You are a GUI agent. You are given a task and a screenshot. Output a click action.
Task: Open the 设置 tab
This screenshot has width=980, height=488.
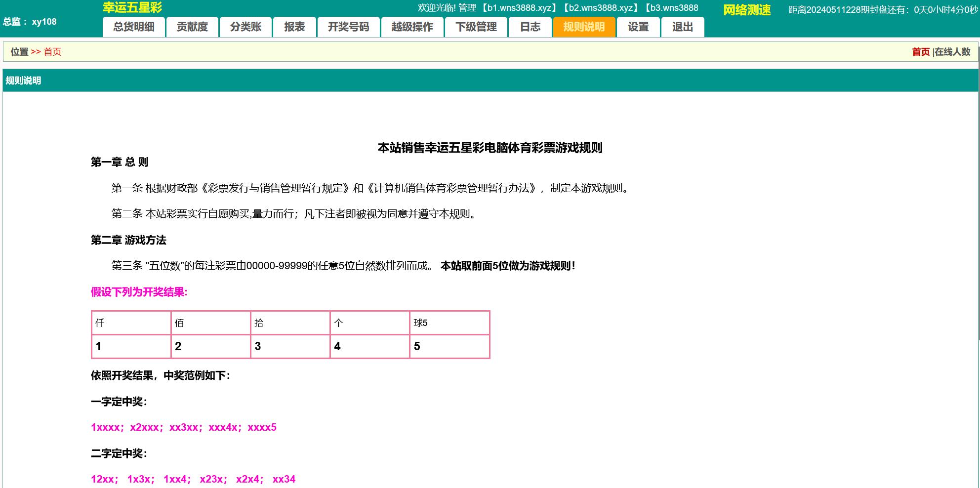click(638, 27)
